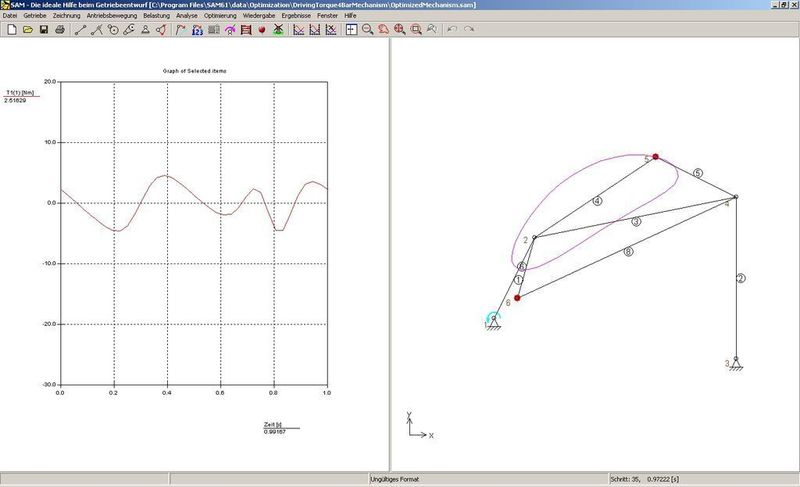Select the beam element tool
This screenshot has width=800, height=487.
(x=80, y=30)
